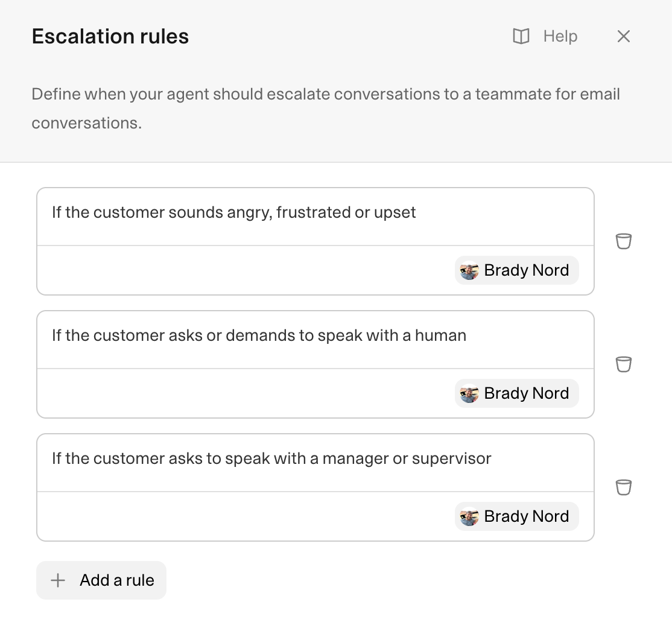
Task: Click the Escalation rules heading
Action: point(110,36)
